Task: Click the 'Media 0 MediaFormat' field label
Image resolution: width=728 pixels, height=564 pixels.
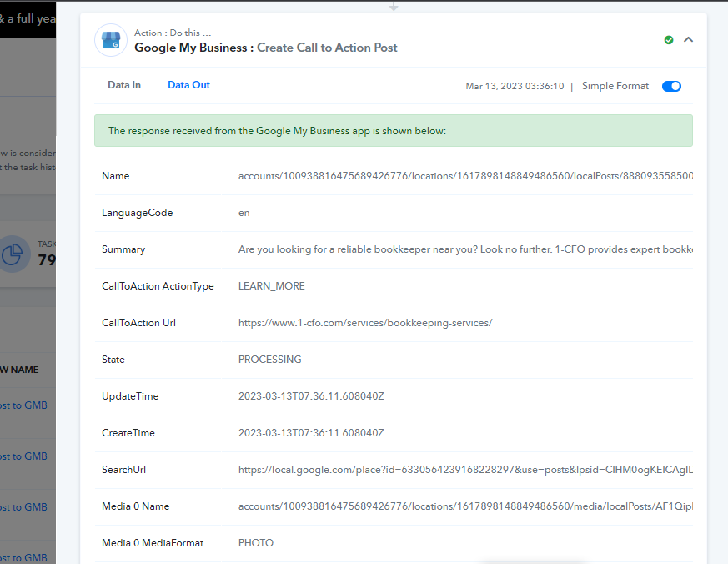Action: coord(153,543)
